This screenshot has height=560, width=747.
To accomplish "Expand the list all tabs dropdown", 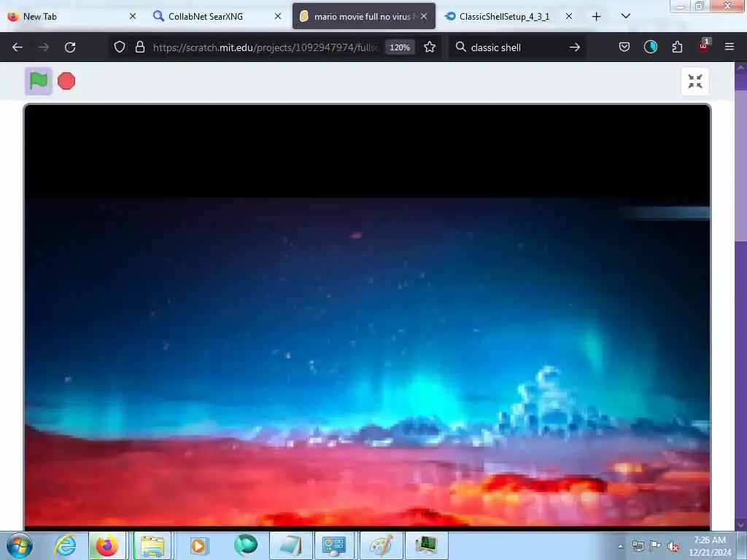I will [626, 16].
